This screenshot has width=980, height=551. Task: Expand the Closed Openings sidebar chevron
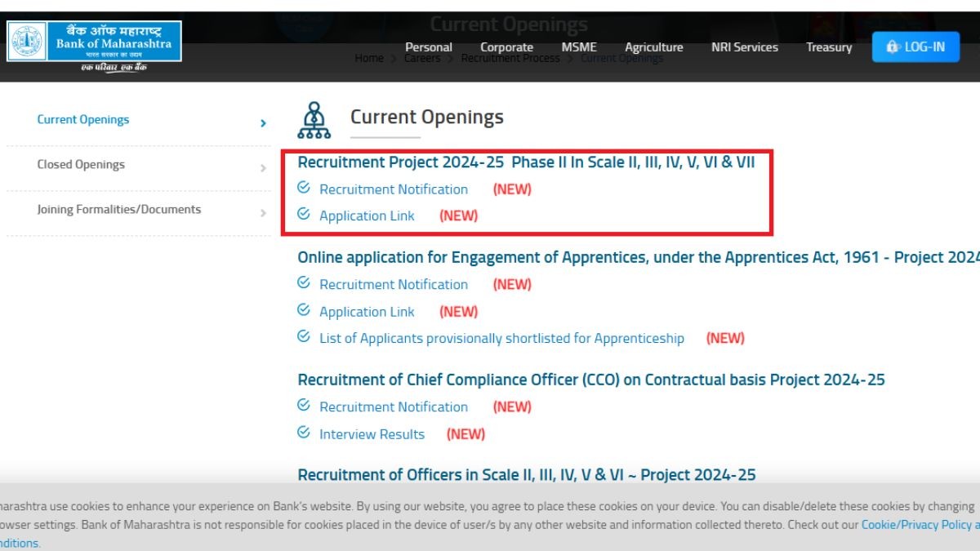pos(263,168)
